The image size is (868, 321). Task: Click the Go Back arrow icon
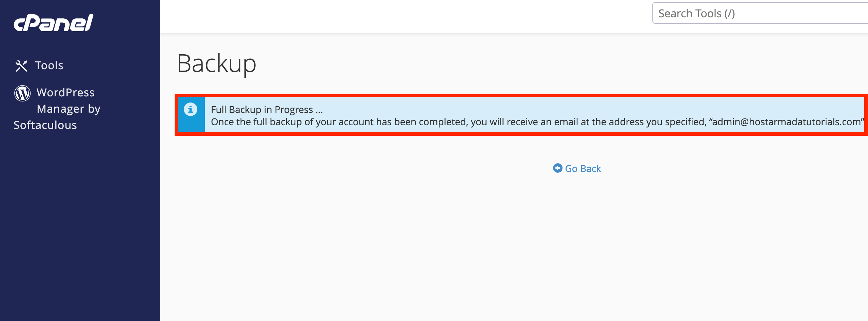[557, 168]
